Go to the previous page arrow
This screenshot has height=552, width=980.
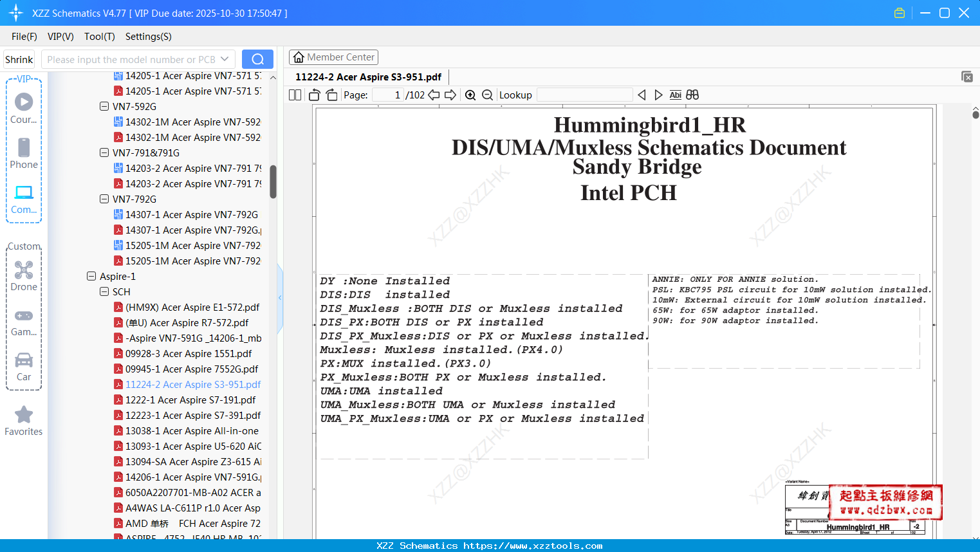tap(434, 95)
